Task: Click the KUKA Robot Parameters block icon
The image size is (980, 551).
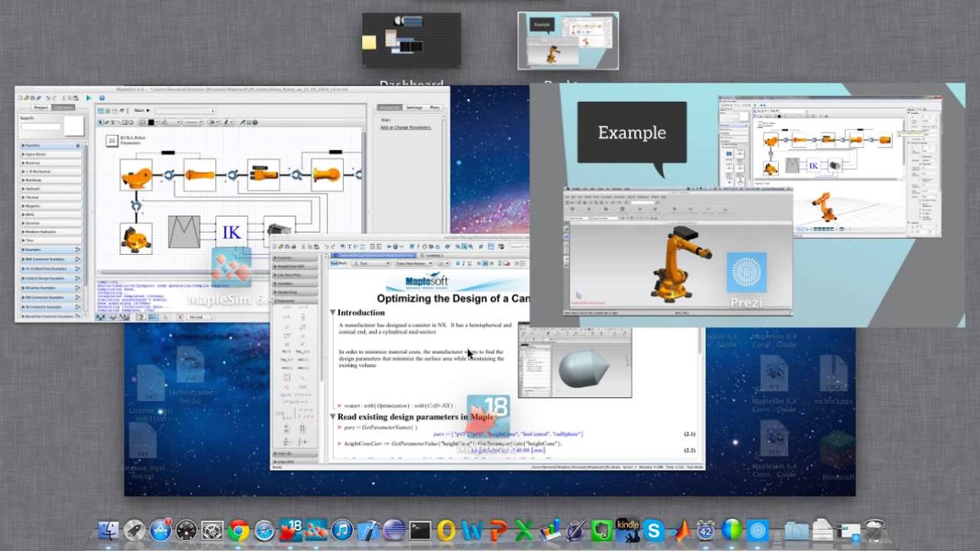Action: (x=112, y=141)
